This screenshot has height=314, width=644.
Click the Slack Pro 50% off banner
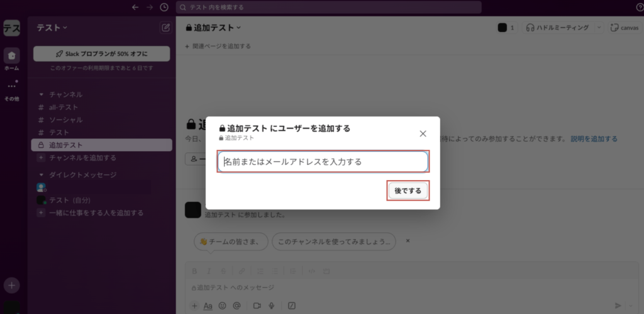(101, 53)
